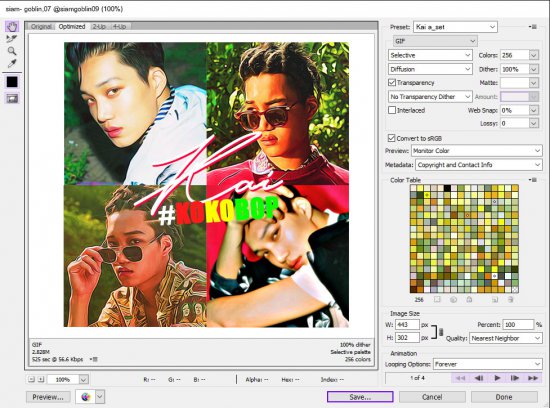Click the browser preview globe icon

(86, 397)
